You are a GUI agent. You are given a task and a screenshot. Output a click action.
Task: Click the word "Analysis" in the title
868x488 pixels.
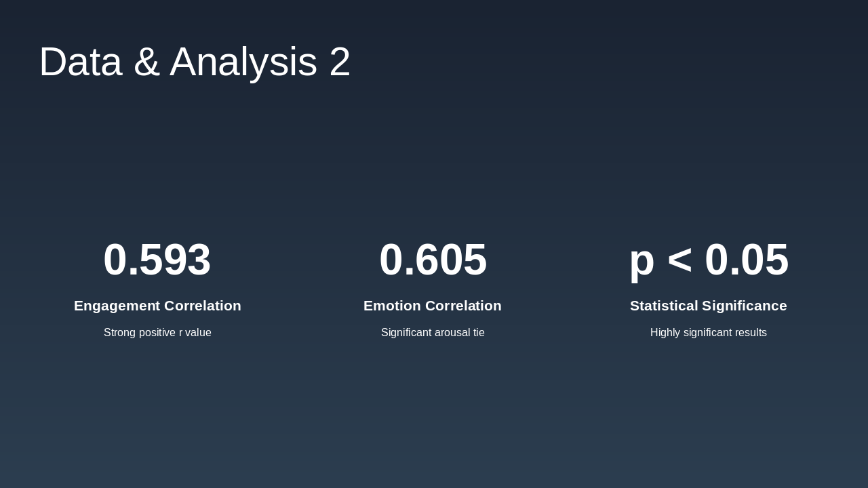click(243, 62)
